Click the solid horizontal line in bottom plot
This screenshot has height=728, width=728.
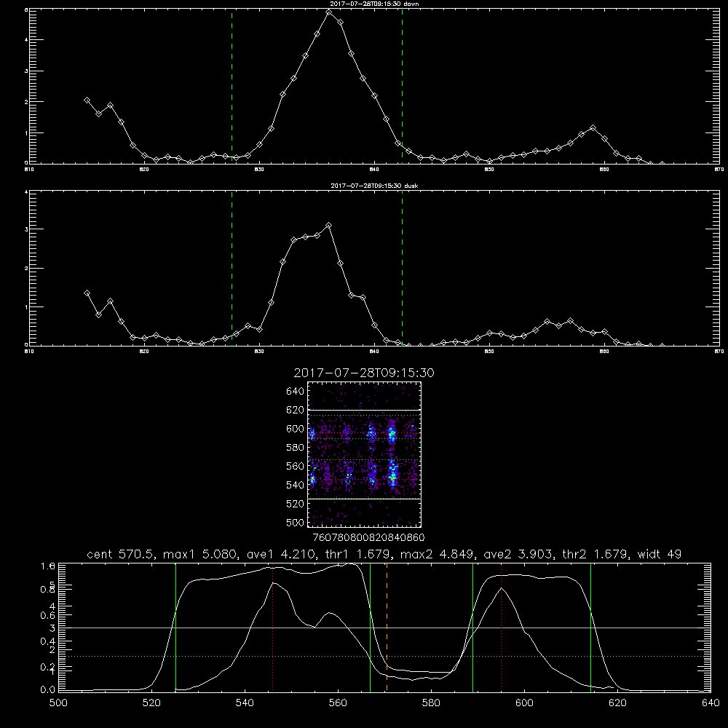click(384, 628)
